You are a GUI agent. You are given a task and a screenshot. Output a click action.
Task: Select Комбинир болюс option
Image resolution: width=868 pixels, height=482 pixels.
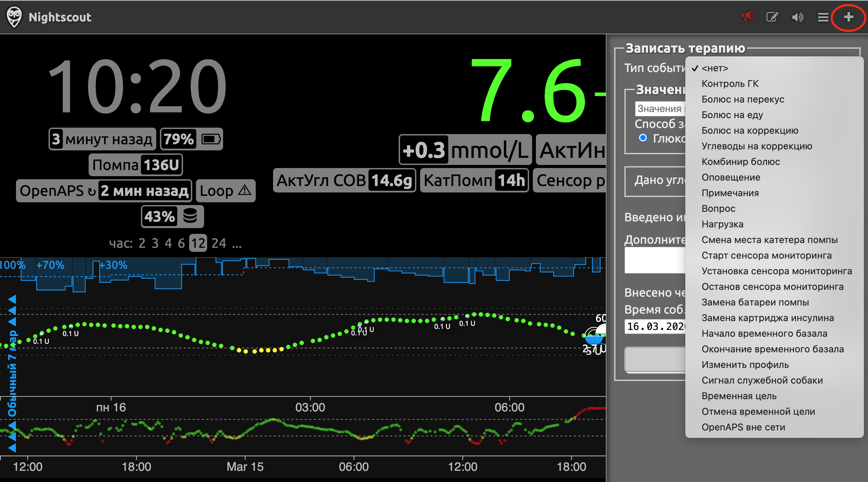click(x=774, y=162)
